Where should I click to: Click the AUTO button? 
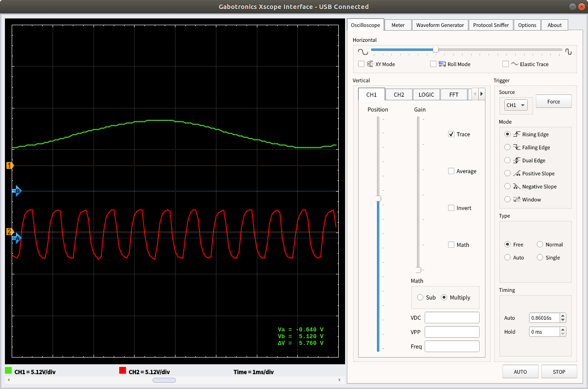click(x=521, y=372)
